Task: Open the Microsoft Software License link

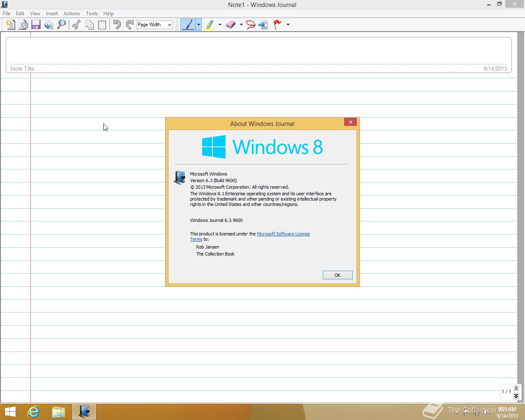Action: click(283, 234)
